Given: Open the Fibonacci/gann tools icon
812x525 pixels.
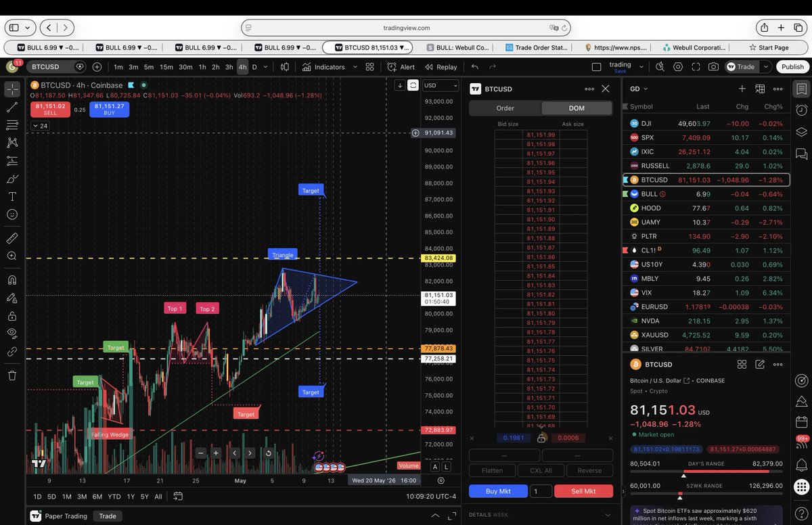Looking at the screenshot, I should coord(12,125).
